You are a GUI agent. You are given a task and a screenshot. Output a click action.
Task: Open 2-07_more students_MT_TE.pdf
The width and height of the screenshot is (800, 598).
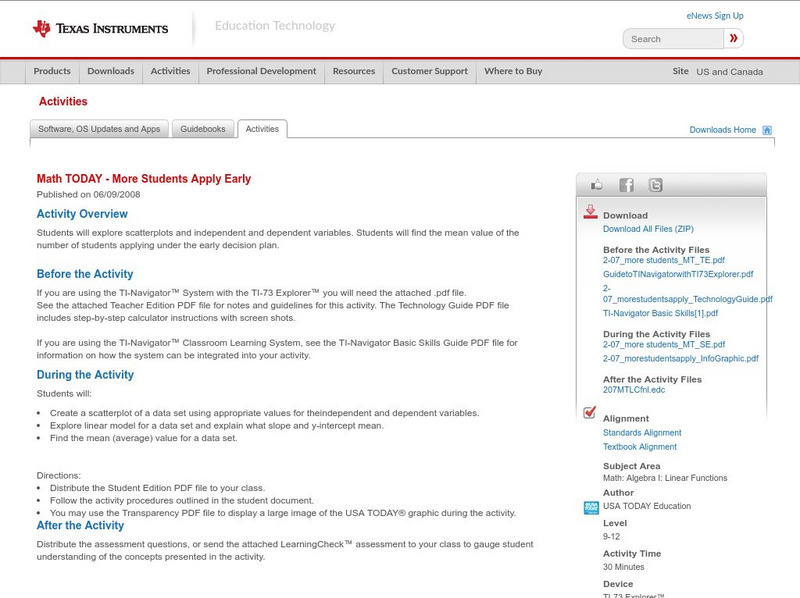click(x=664, y=260)
